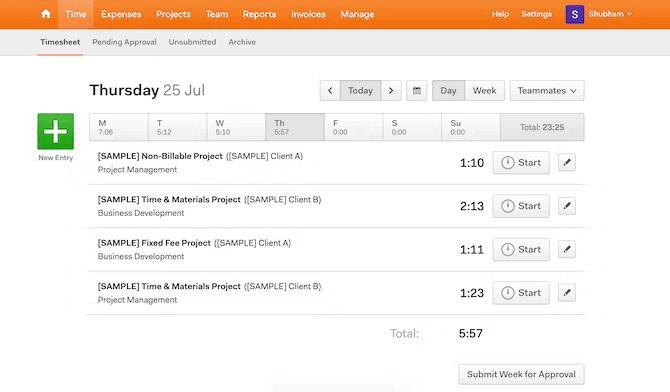Go to next day arrow
Image resolution: width=670 pixels, height=392 pixels.
[391, 91]
